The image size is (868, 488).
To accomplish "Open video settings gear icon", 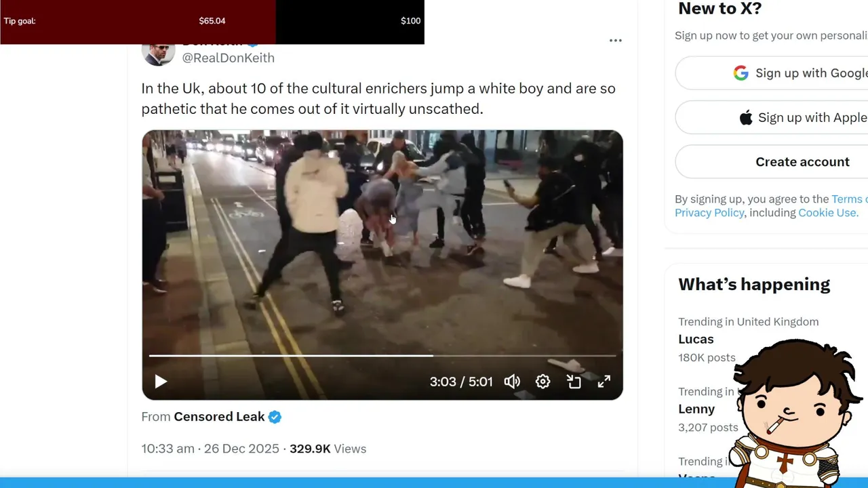I will click(x=542, y=382).
